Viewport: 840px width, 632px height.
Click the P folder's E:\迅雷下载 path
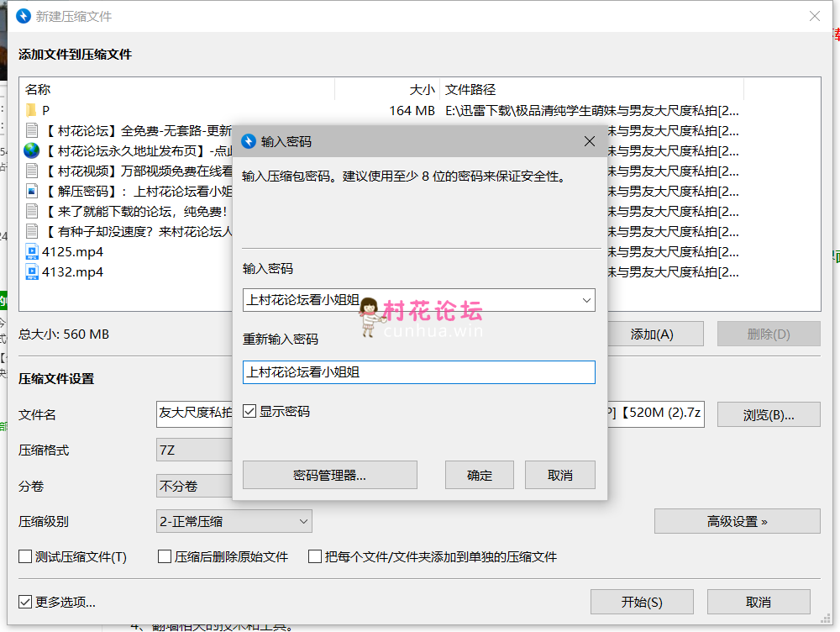pos(592,110)
